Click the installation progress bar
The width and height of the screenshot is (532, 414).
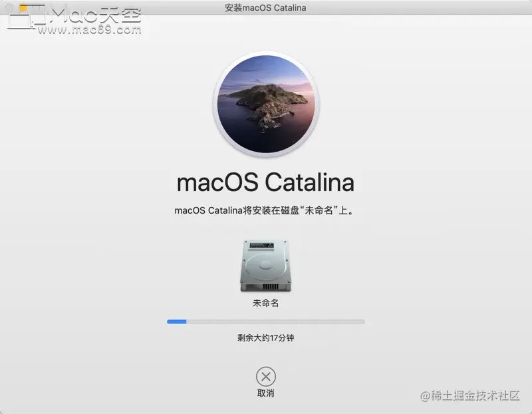(x=265, y=321)
